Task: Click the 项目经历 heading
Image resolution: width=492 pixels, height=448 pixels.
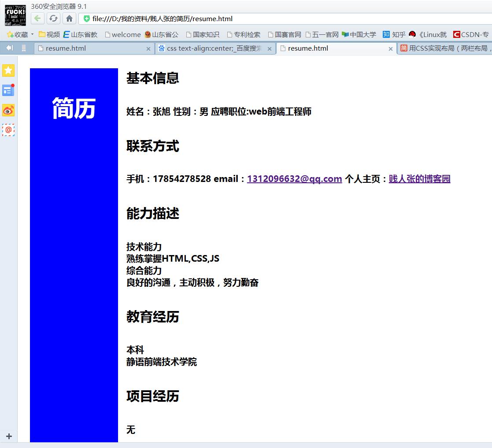Action: (153, 396)
